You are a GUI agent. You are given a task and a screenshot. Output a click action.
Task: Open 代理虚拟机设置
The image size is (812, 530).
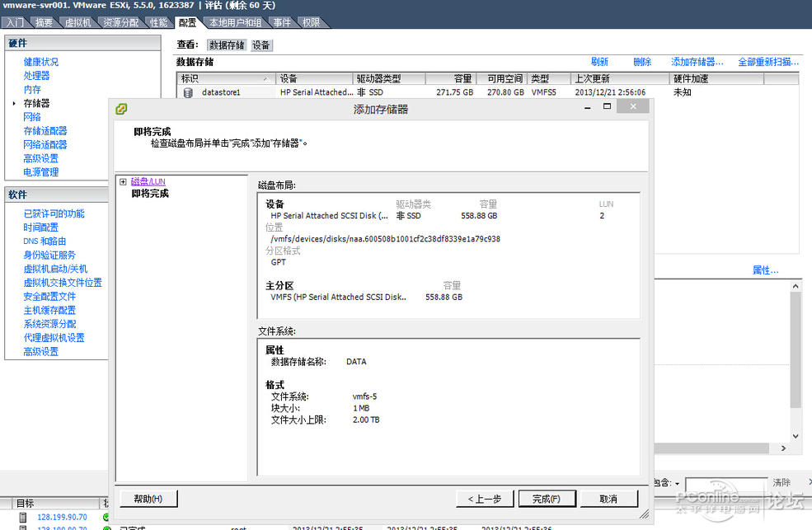(x=54, y=338)
